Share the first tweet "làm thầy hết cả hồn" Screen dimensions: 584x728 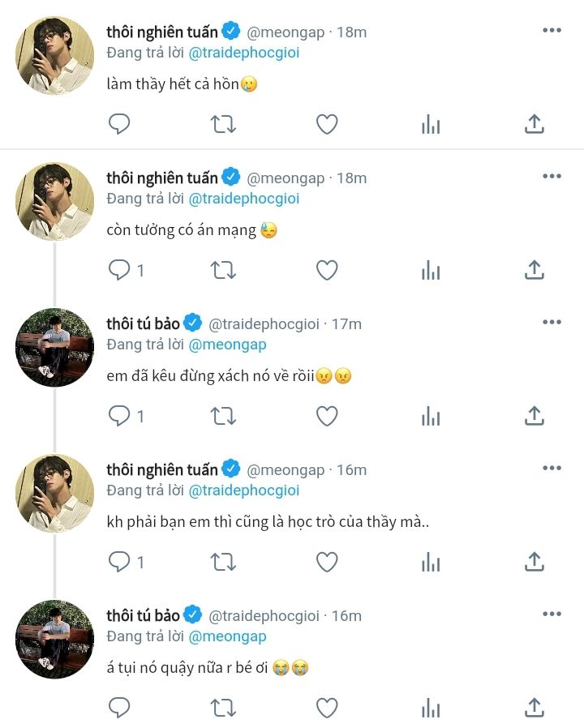[x=534, y=124]
